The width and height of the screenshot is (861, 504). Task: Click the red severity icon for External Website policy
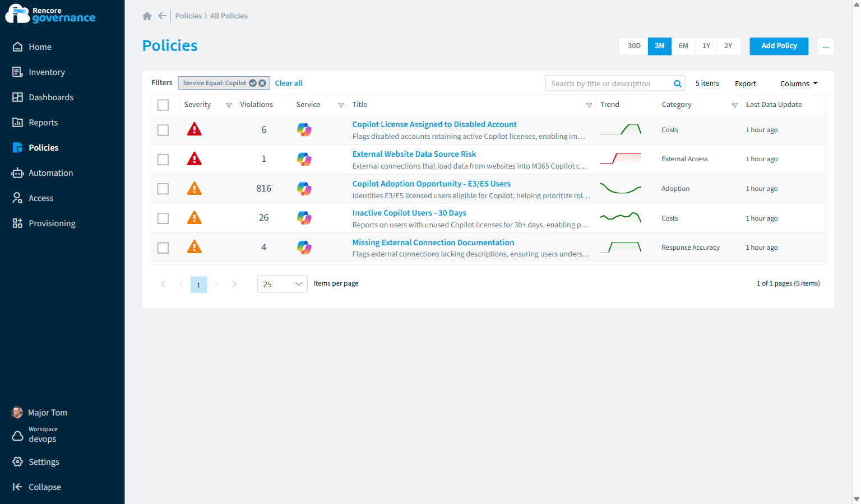click(195, 158)
